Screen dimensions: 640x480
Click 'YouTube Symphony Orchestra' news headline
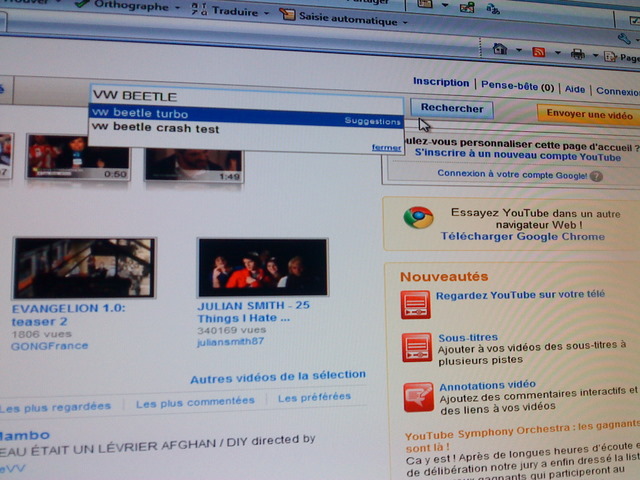click(522, 435)
